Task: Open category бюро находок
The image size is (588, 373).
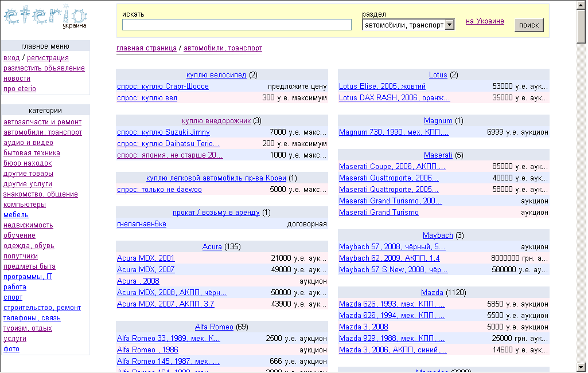Action: pyautogui.click(x=28, y=163)
